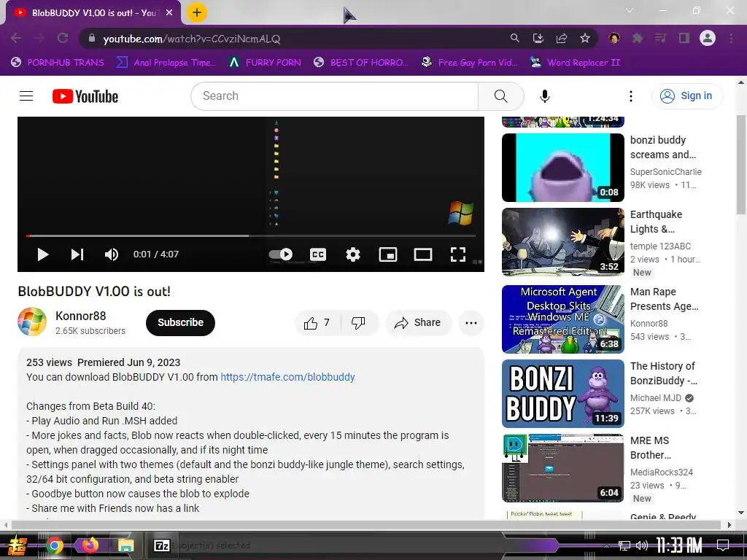The width and height of the screenshot is (747, 560).
Task: Seek on the video progress bar
Action: pos(251,236)
